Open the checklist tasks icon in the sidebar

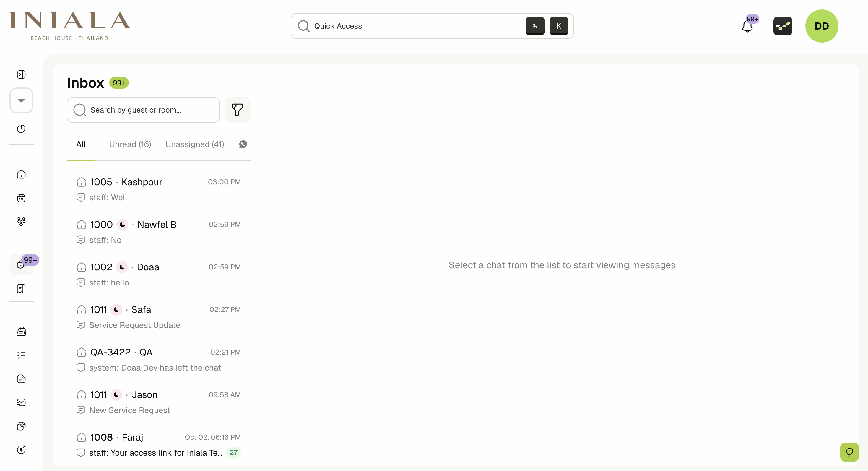[21, 355]
